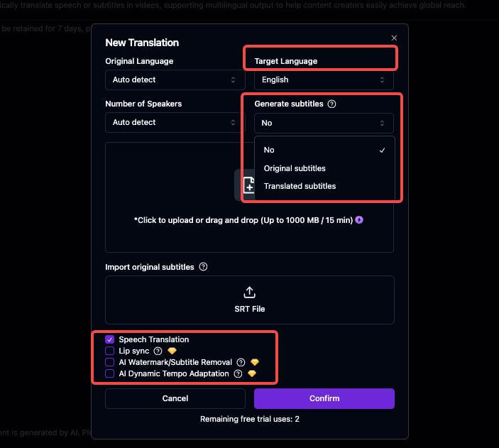499x448 pixels.
Task: Close the New Translation dialog
Action: [x=395, y=38]
